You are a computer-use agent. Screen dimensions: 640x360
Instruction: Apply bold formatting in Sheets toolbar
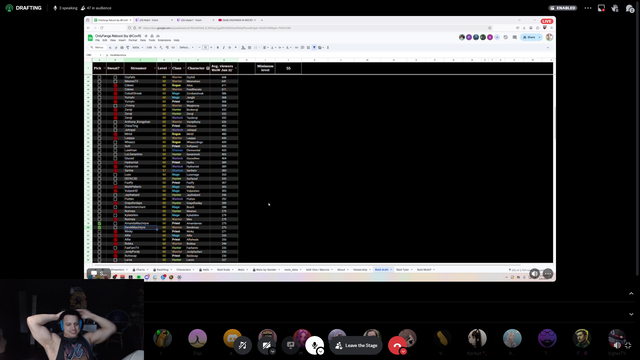tap(218, 47)
